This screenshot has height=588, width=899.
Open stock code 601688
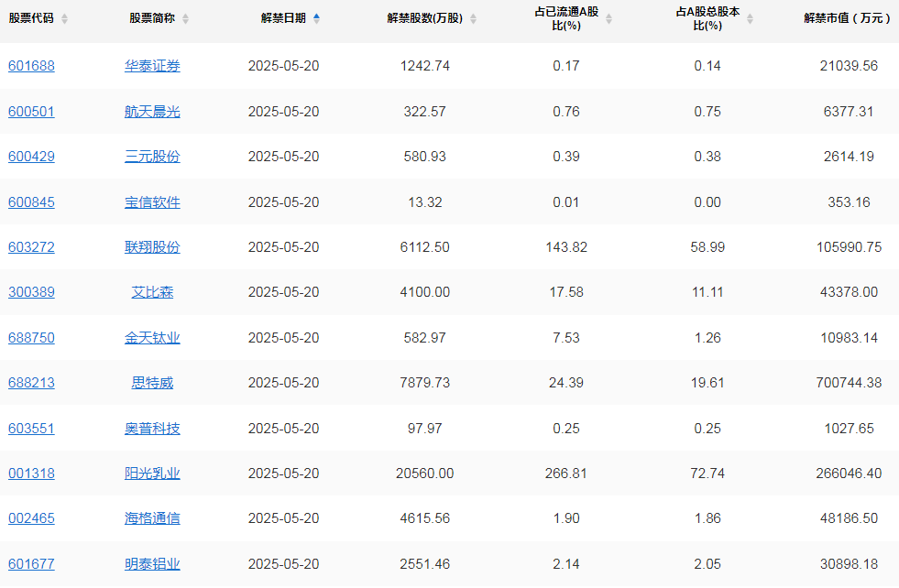click(x=31, y=66)
